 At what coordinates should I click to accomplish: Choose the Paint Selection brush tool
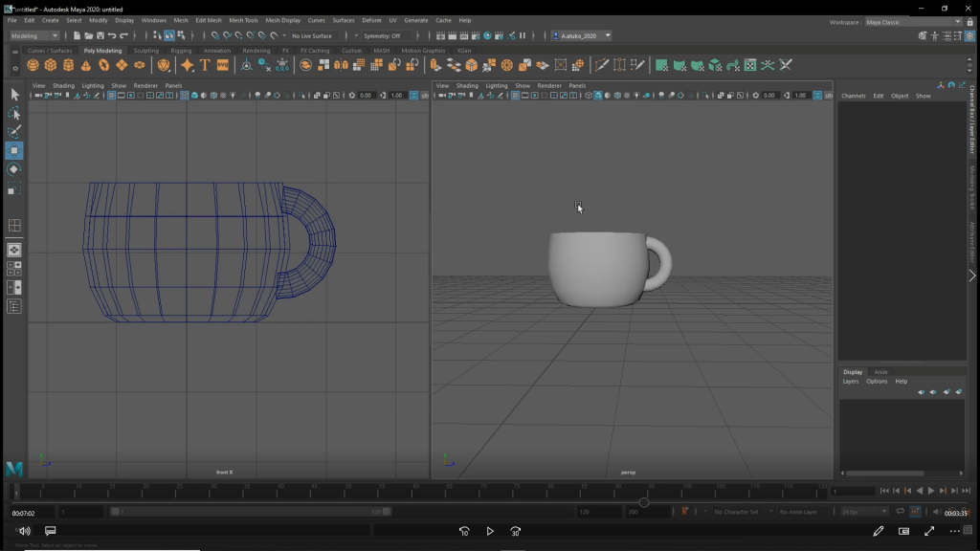(14, 132)
